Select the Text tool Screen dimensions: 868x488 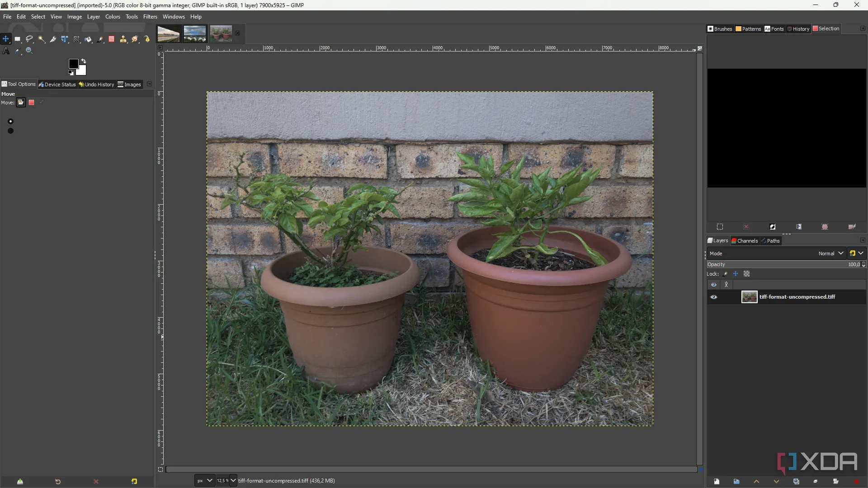6,51
